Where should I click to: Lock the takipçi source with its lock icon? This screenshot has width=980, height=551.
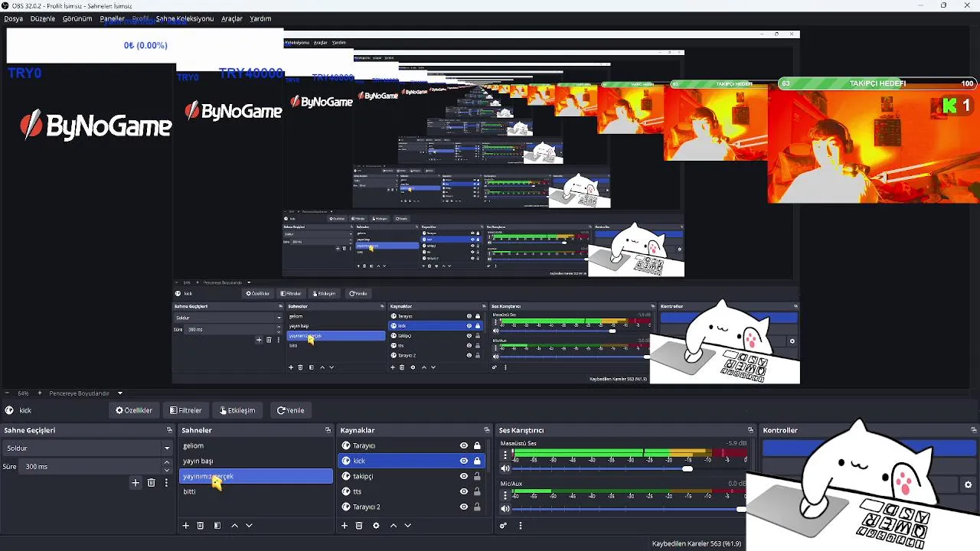click(x=477, y=476)
